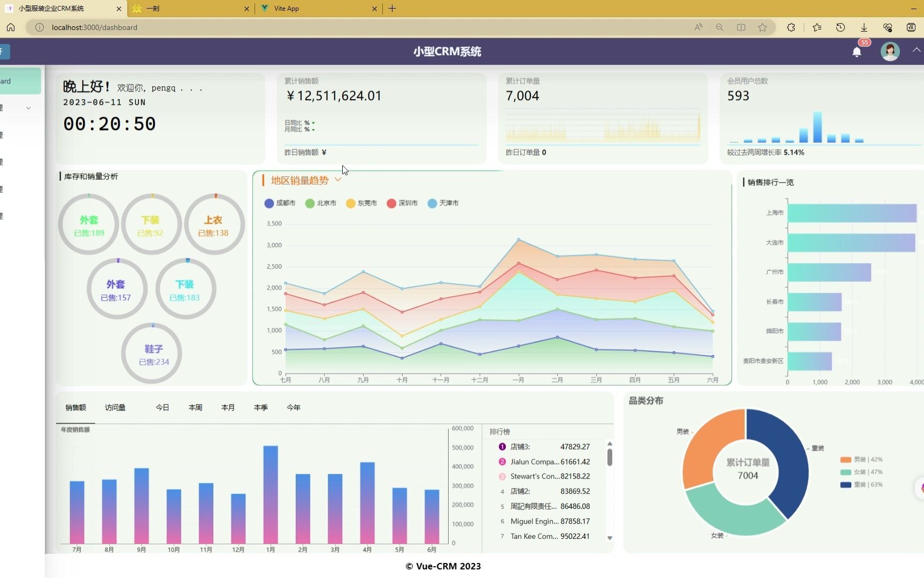Select the purple 外套 已售:157 ring
The width and height of the screenshot is (924, 578).
click(x=117, y=289)
